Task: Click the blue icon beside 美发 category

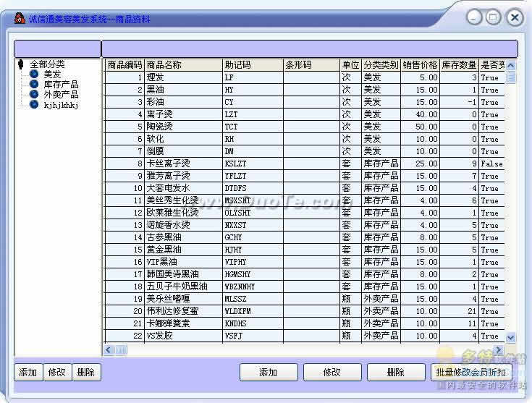Action: [34, 74]
